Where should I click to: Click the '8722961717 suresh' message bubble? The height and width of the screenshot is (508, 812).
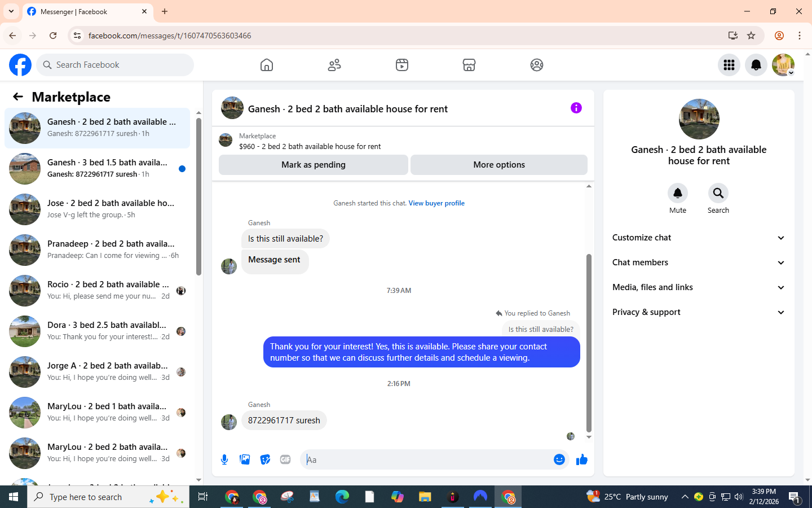(x=284, y=421)
